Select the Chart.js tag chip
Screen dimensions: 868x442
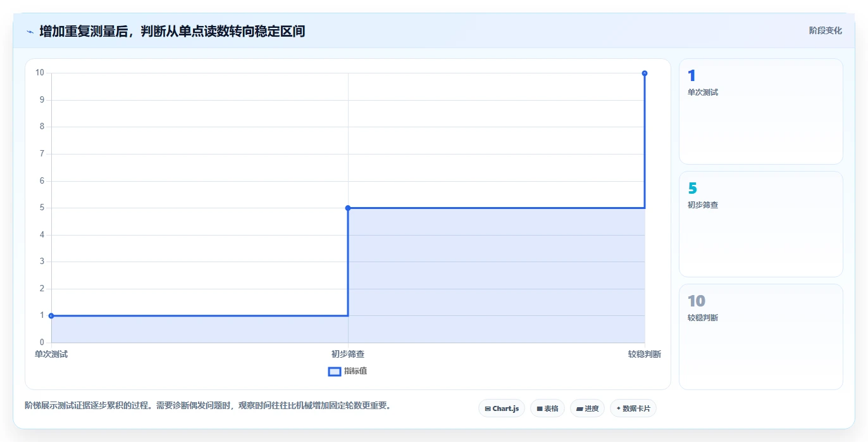coord(502,408)
